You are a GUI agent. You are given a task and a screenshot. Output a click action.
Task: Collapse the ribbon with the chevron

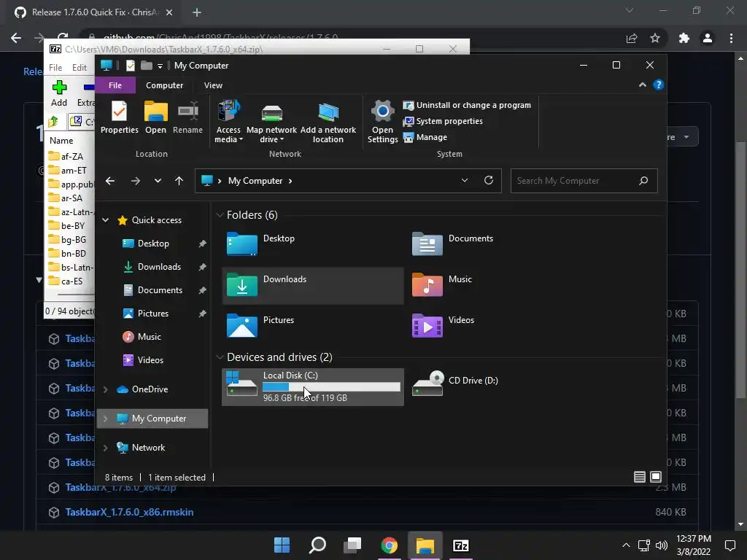(x=642, y=85)
